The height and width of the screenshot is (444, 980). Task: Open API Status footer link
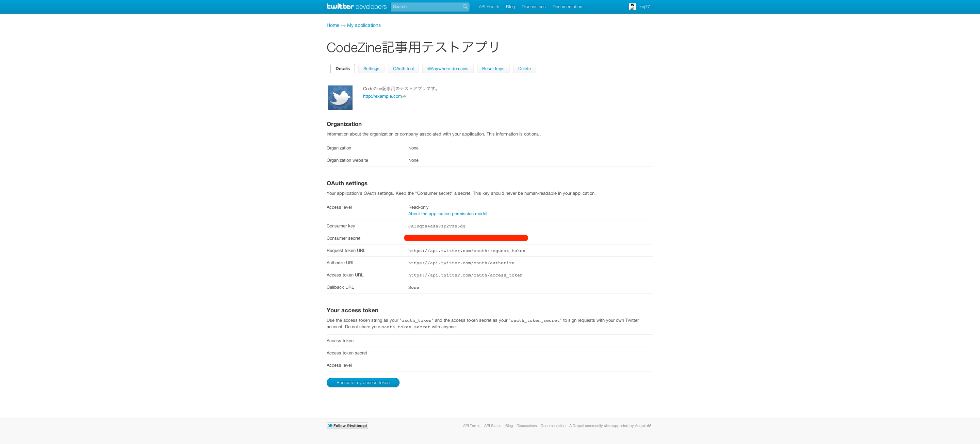[493, 426]
